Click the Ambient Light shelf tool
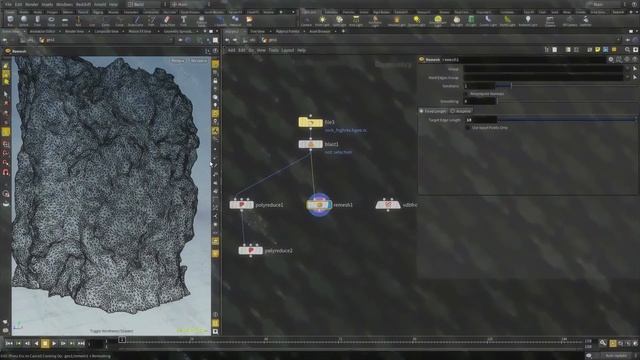640x360 pixels. click(x=528, y=20)
